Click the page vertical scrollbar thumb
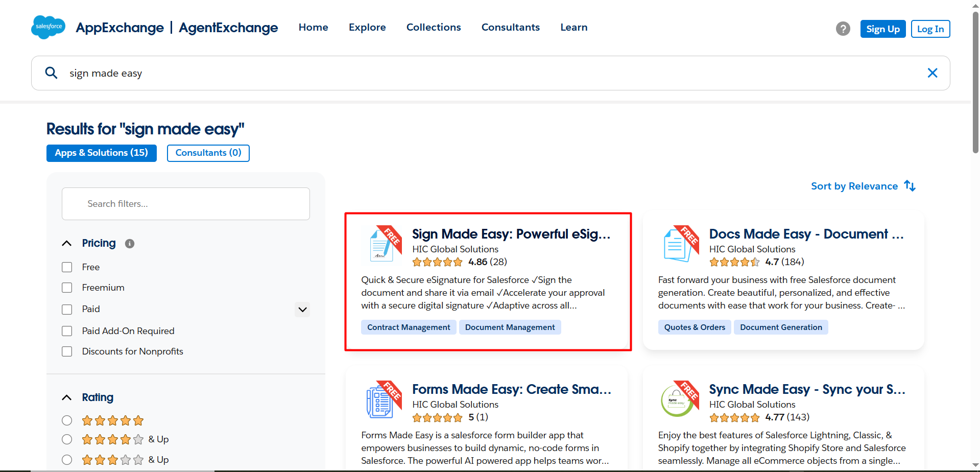980x472 pixels. click(x=975, y=82)
